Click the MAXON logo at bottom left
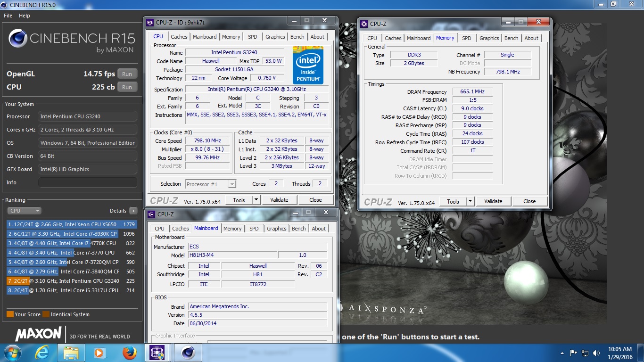Viewport: 644px width, 362px height. [x=38, y=334]
